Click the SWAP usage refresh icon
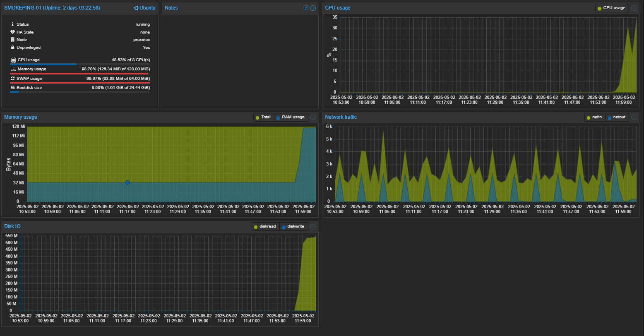This screenshot has width=644, height=336. coord(13,79)
